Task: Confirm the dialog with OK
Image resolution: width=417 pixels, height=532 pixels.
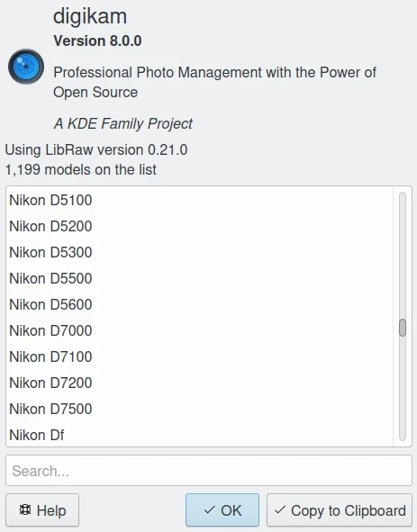Action: (222, 510)
